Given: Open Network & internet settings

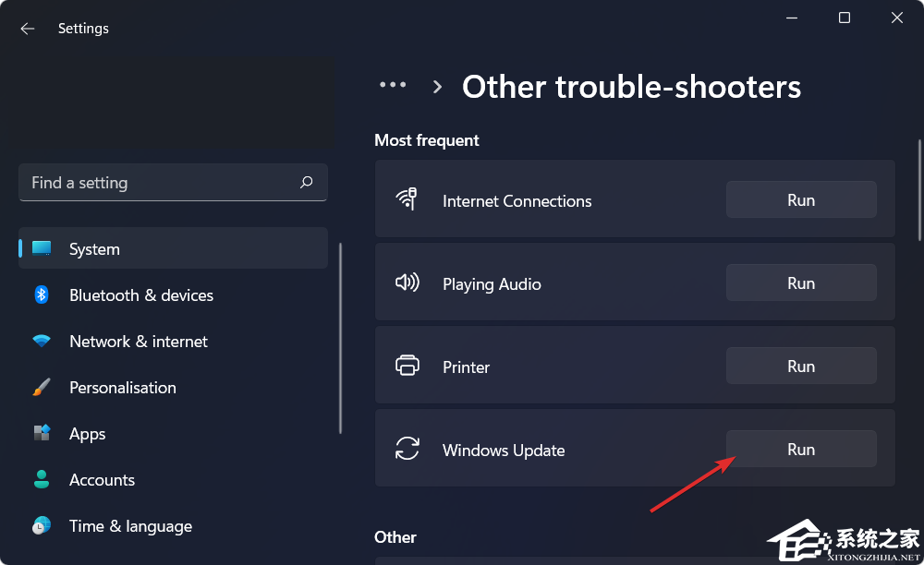Looking at the screenshot, I should click(x=174, y=341).
